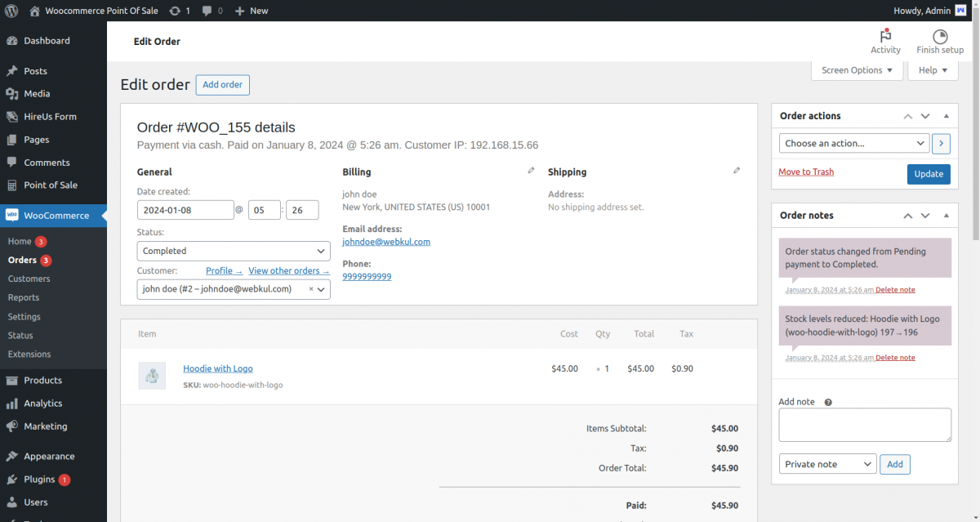This screenshot has width=980, height=522.
Task: Click the Analytics bar chart icon
Action: point(12,404)
